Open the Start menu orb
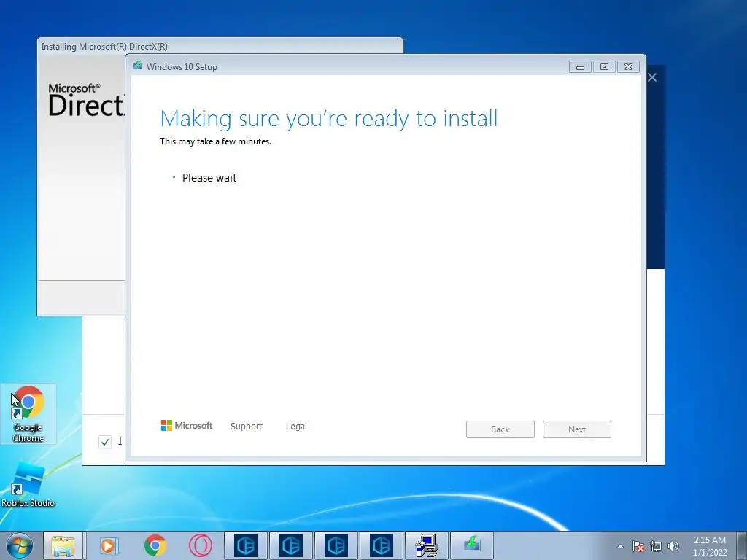The width and height of the screenshot is (747, 560). [20, 545]
